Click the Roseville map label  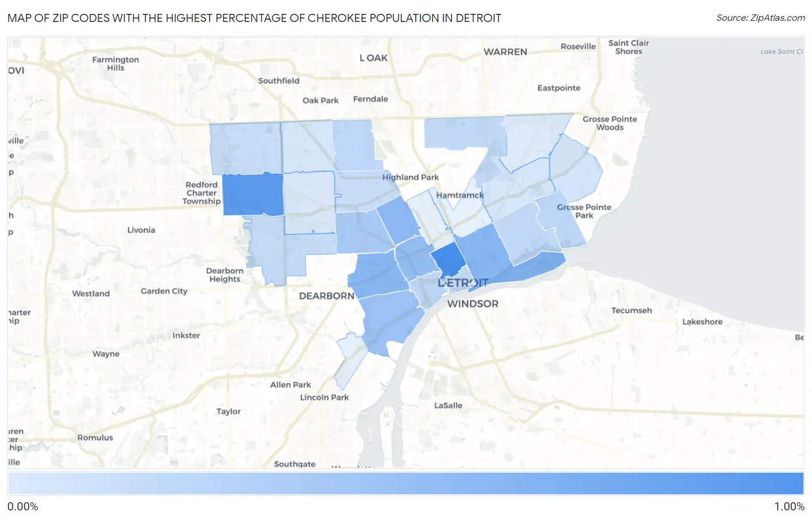578,47
